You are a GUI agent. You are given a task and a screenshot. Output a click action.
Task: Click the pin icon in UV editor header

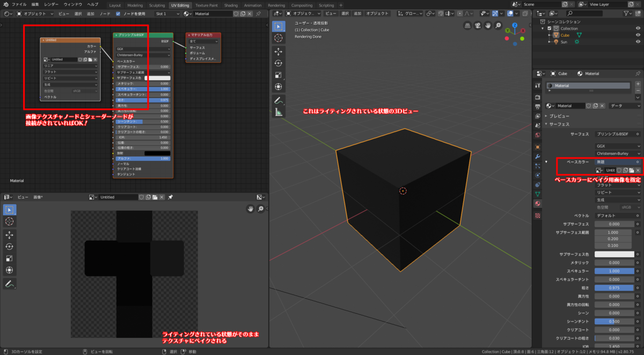click(170, 197)
